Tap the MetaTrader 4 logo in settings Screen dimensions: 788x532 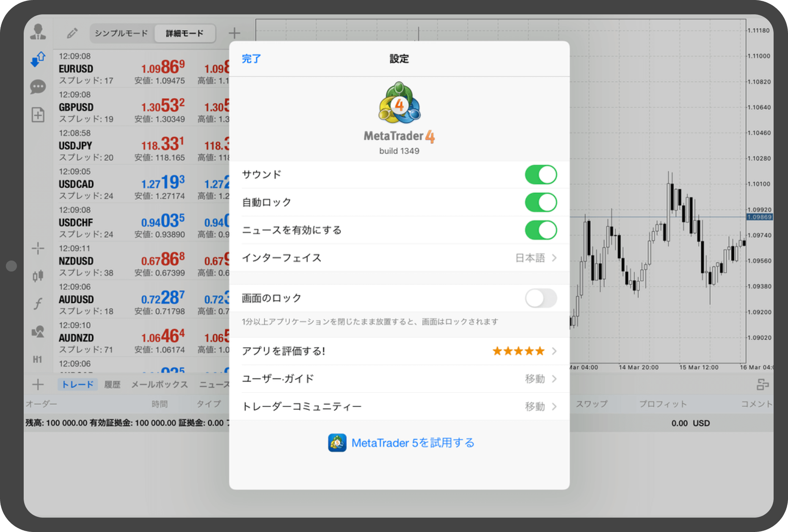[x=400, y=103]
